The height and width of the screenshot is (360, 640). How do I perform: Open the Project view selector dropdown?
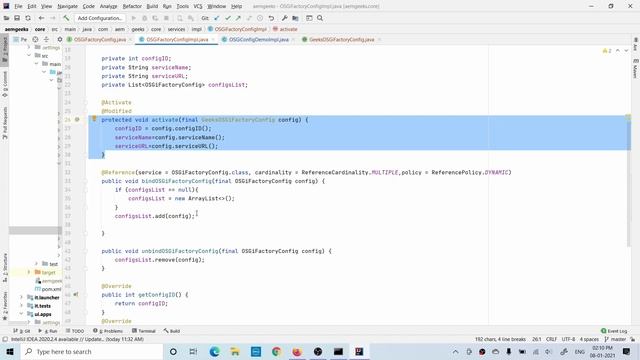[x=20, y=40]
